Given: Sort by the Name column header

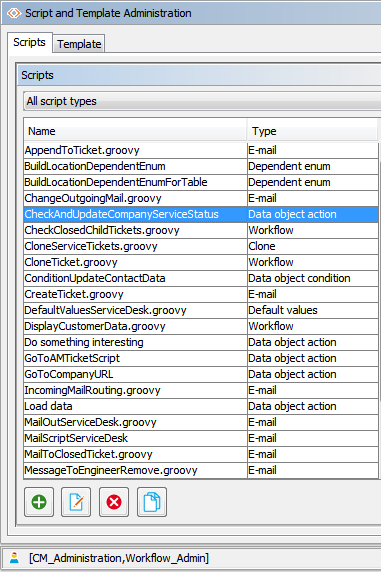Looking at the screenshot, I should click(135, 131).
